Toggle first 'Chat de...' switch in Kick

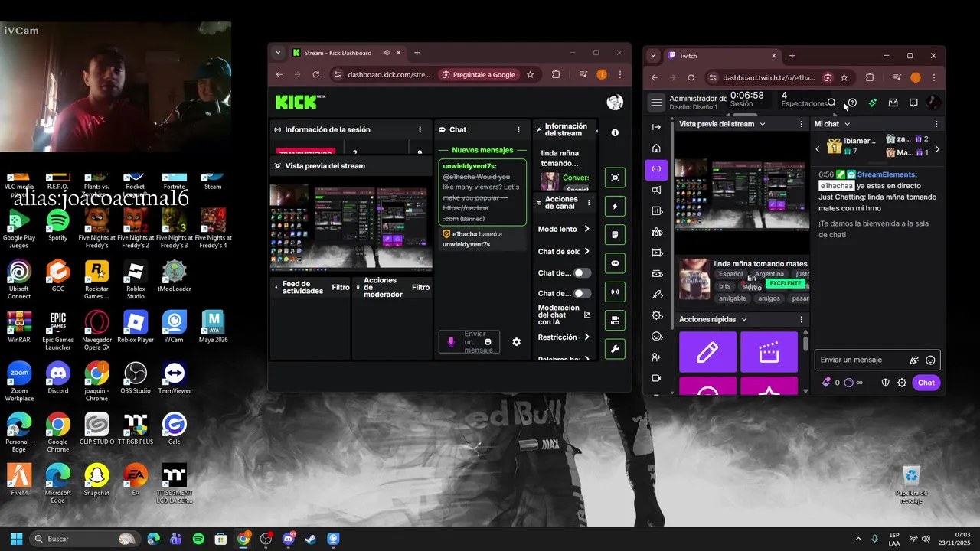pyautogui.click(x=583, y=272)
